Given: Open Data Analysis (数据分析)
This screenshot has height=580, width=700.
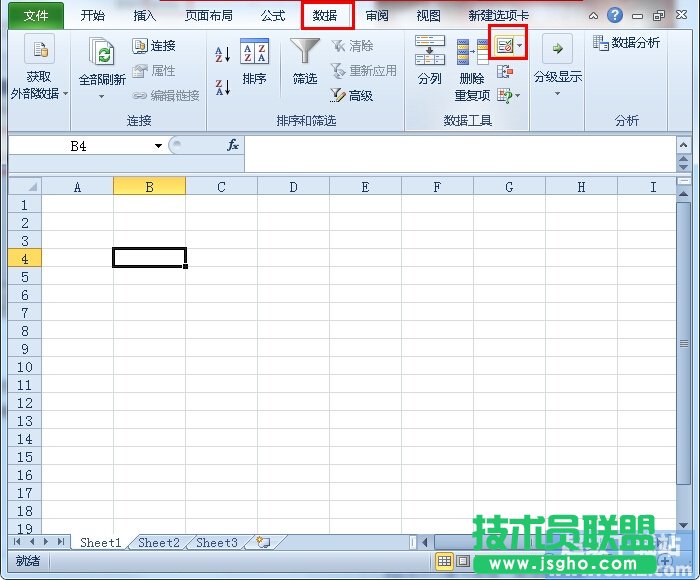Looking at the screenshot, I should 626,43.
